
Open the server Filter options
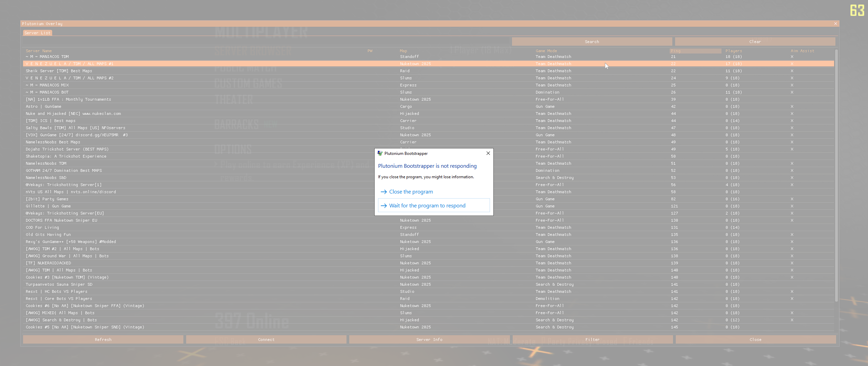click(592, 340)
